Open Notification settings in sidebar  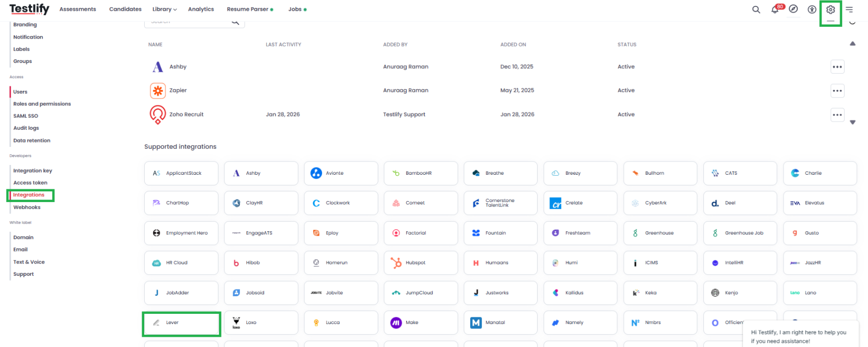[28, 37]
